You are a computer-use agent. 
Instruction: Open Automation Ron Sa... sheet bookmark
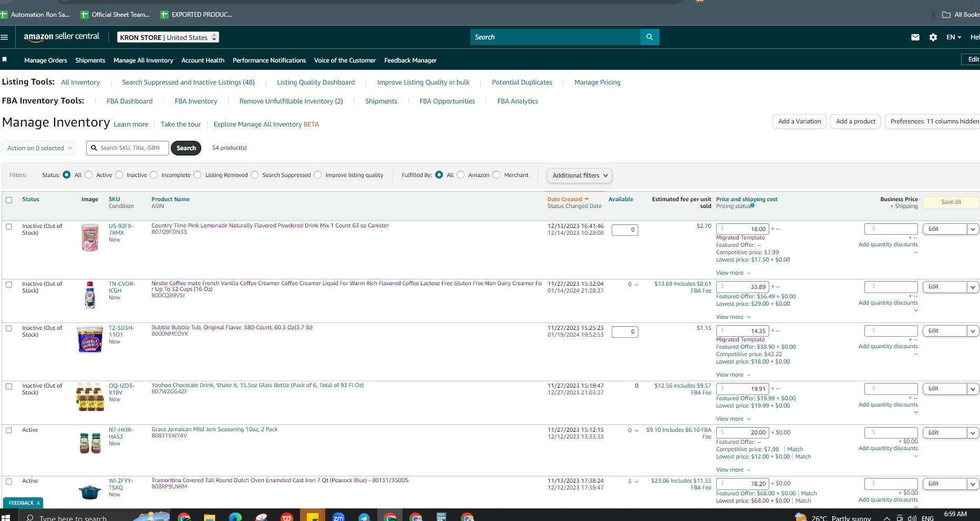click(35, 15)
